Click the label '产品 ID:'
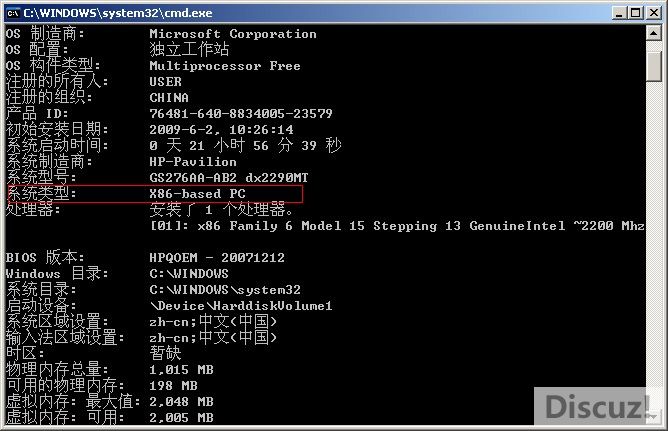Screen dimensions: 668x431 (37, 114)
